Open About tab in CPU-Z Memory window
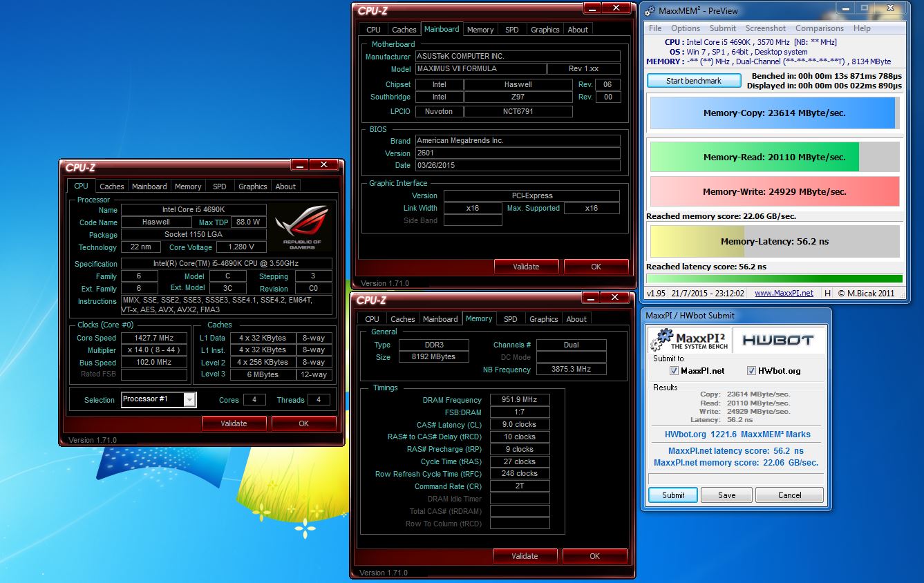 click(x=576, y=319)
